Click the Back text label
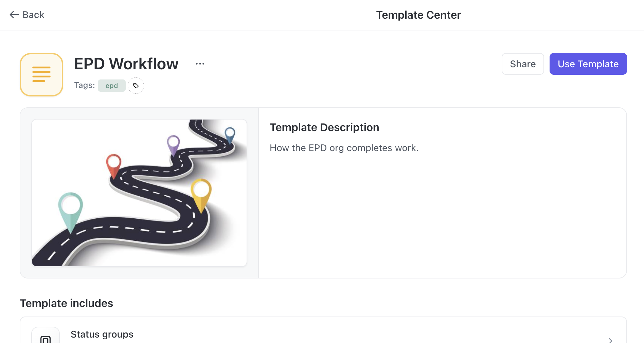 point(33,15)
